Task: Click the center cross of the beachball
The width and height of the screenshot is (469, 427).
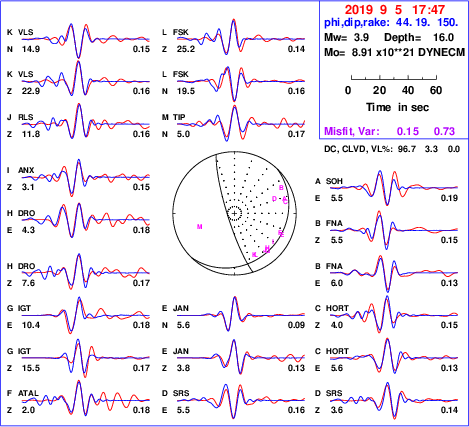Action: (235, 213)
